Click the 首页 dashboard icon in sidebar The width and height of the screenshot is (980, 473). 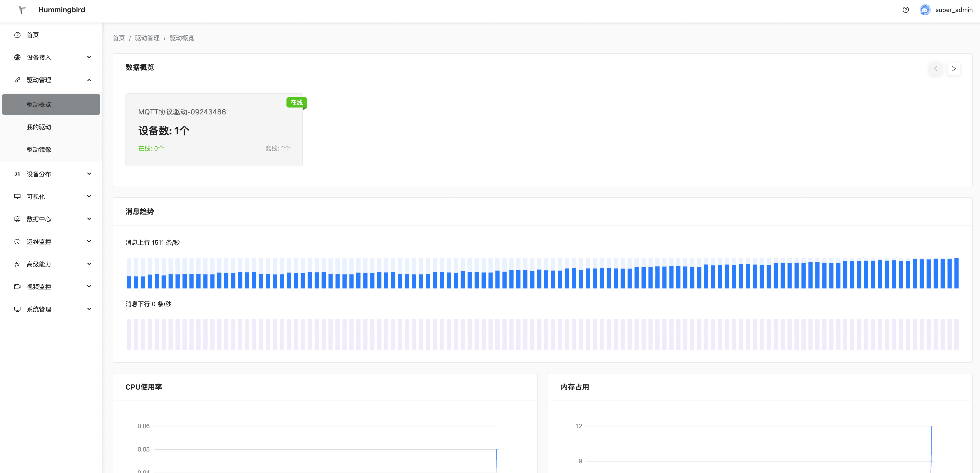coord(17,35)
